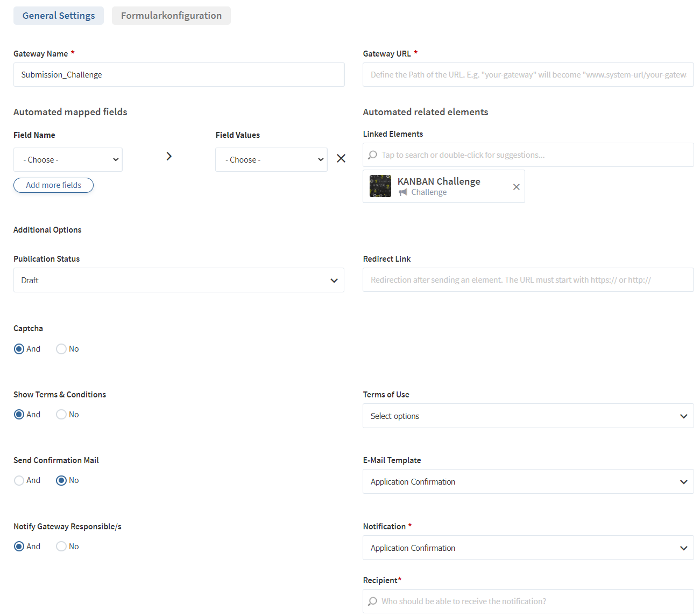Click the megaphone Challenge icon
The height and width of the screenshot is (616, 700).
[403, 192]
